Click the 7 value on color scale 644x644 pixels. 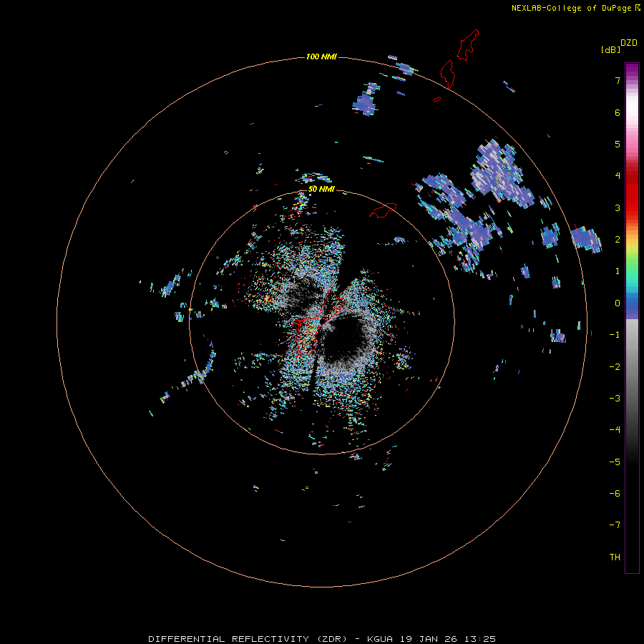tap(618, 80)
